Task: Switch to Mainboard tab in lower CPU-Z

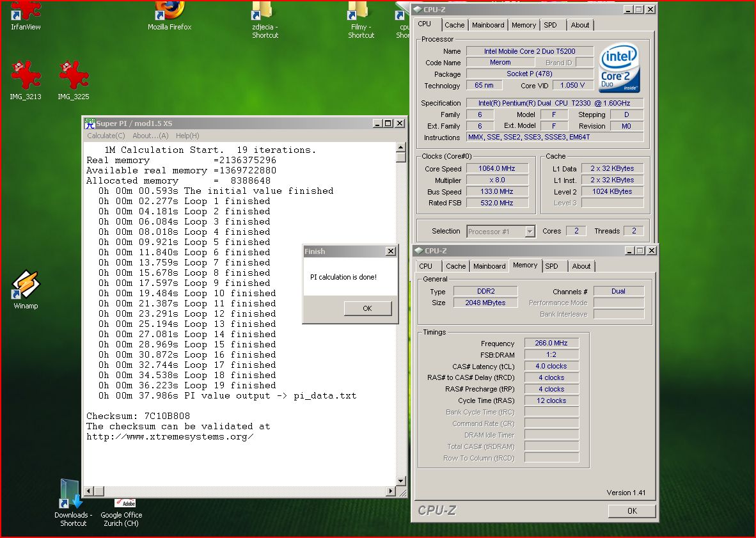Action: [x=489, y=266]
